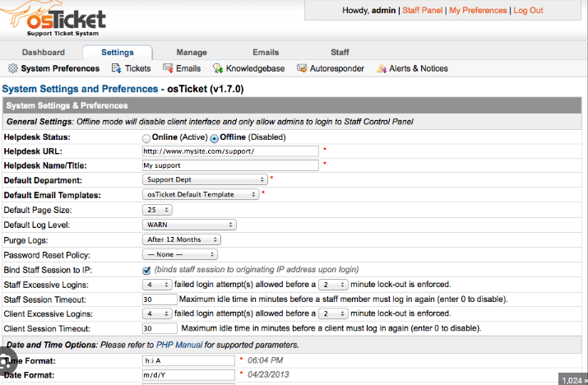Click the Emails submenu envelope icon
Viewport: 588px width, 385px height.
[168, 68]
